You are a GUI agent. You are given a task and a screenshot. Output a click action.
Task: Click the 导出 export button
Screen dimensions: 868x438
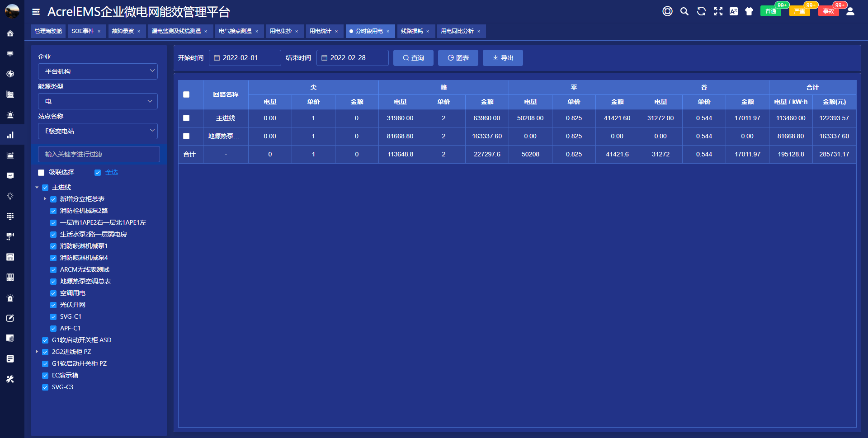pos(503,58)
